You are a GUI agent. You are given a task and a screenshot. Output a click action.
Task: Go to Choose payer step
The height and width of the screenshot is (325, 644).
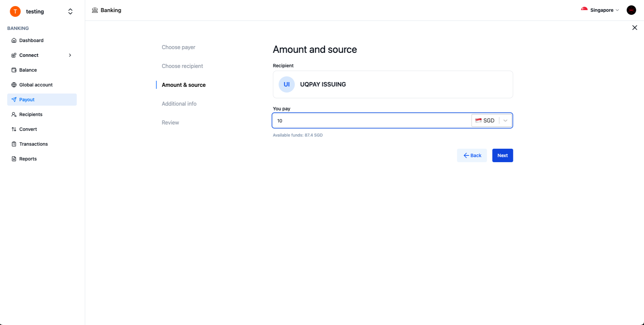point(178,47)
